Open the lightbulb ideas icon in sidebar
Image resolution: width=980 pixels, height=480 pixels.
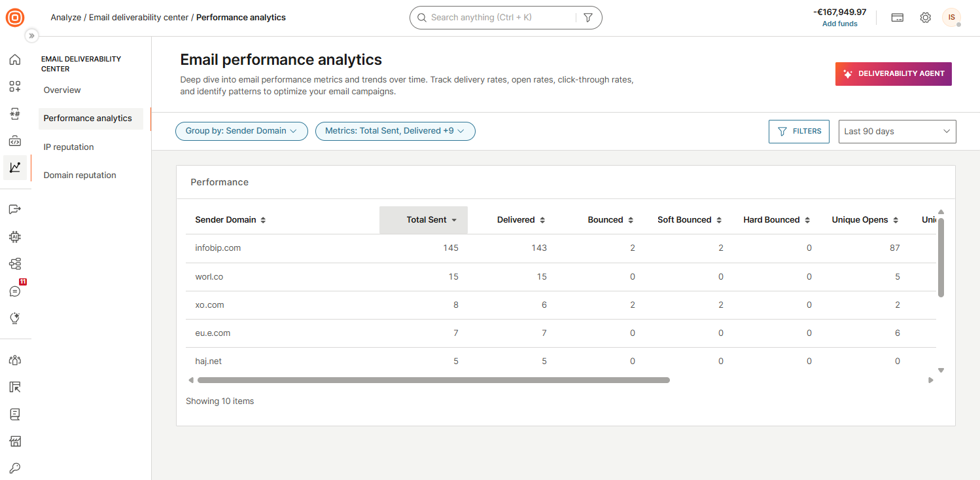14,318
